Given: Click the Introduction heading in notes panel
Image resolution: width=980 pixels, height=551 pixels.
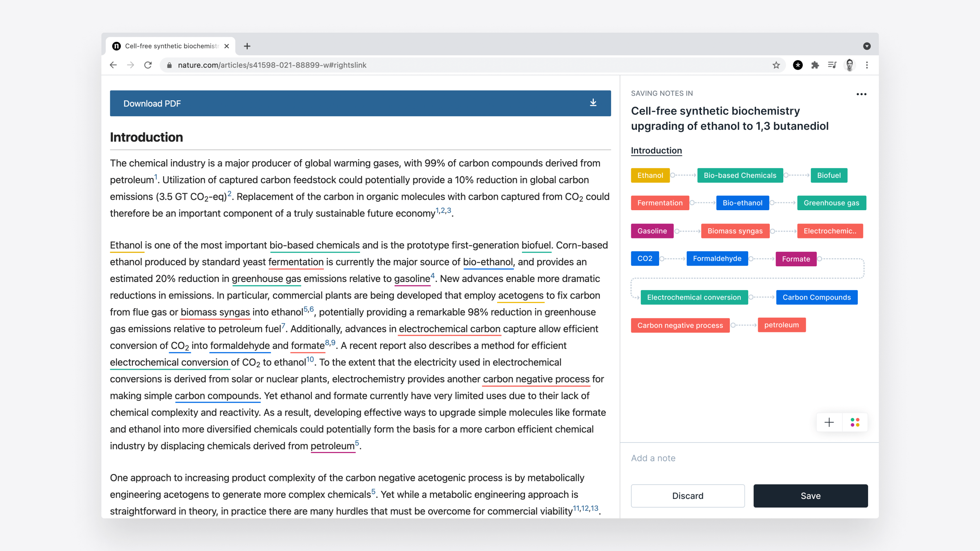Looking at the screenshot, I should coord(656,151).
